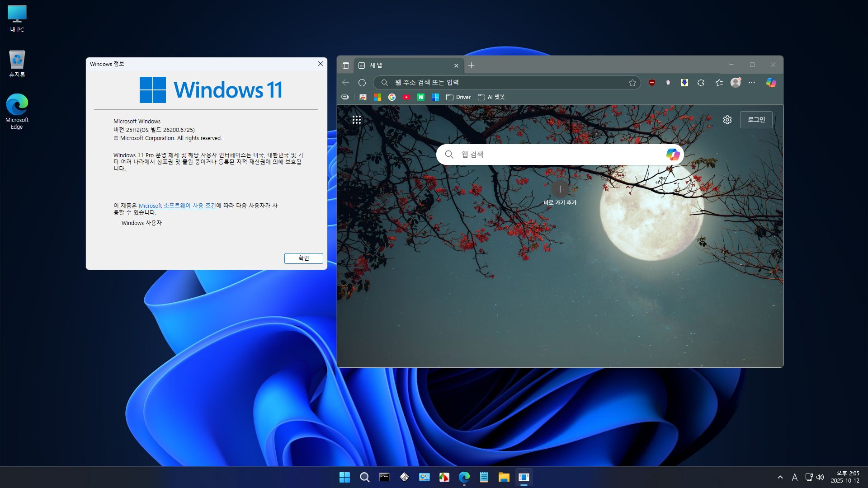The image size is (868, 488).
Task: Open Microsoft 소프트웨어 사용 조건 link
Action: click(x=177, y=206)
